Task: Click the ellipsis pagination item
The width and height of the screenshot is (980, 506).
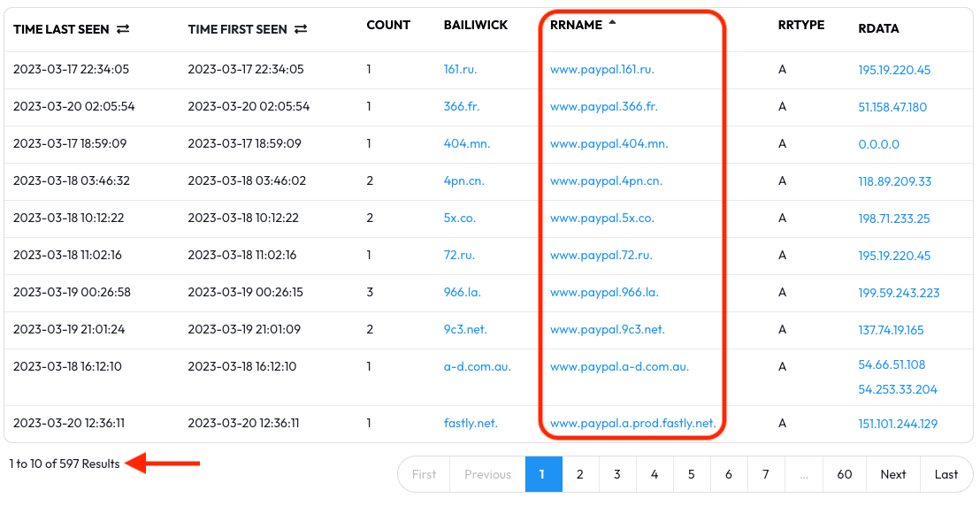Action: pos(804,474)
